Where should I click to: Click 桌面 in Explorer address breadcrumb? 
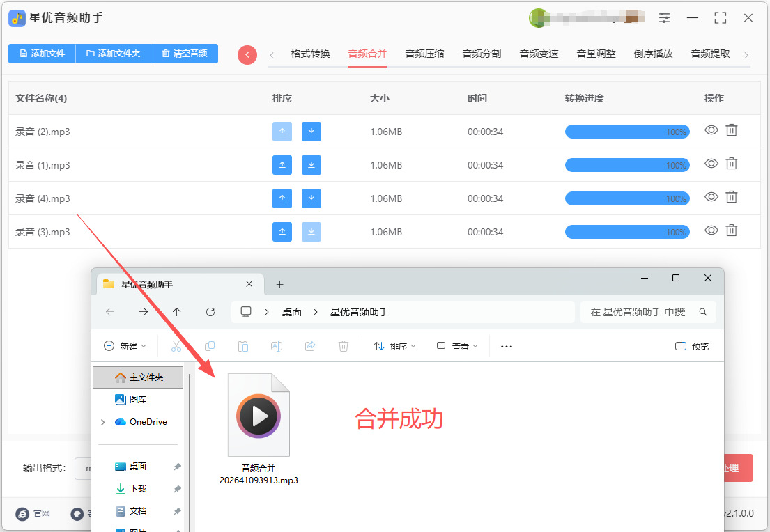(292, 312)
